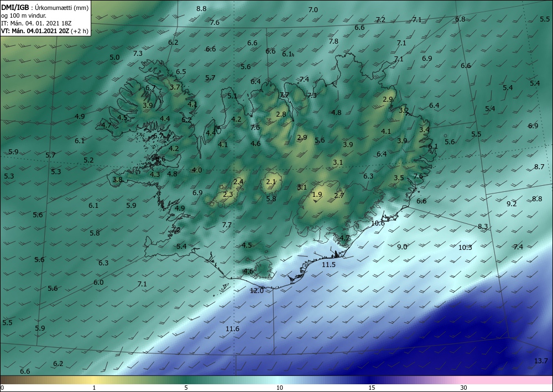Click the 11.5 value near southeast coast
Viewport: 553px width, 392px height.
(x=328, y=264)
